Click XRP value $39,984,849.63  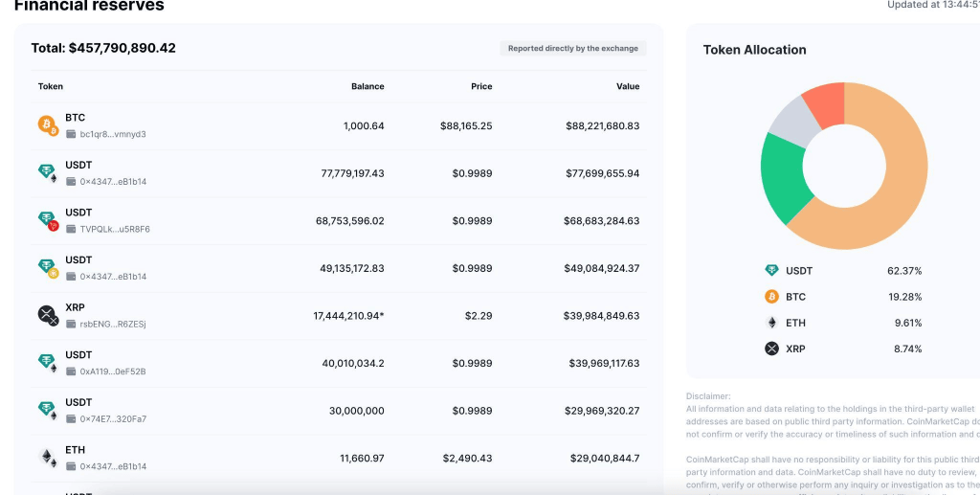(602, 316)
